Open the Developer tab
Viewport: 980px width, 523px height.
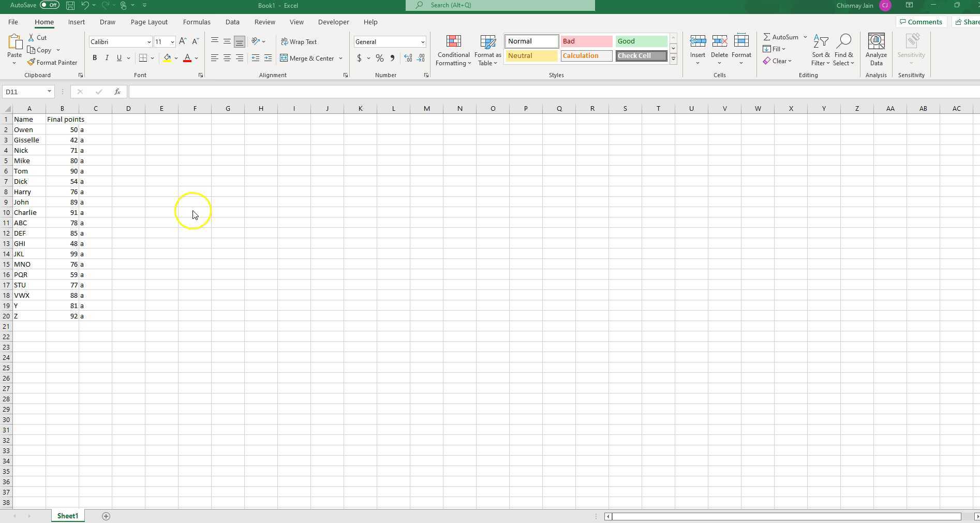pos(333,22)
